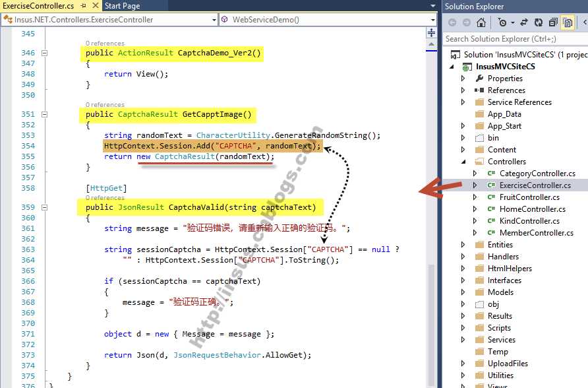This screenshot has width=588, height=388.
Task: Click the Forward arrow in Solution Explorer toolbar
Action: (x=467, y=23)
